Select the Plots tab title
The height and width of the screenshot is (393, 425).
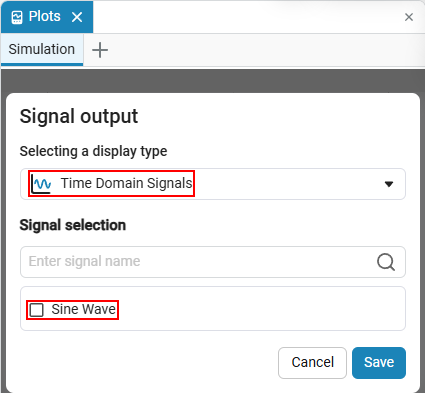[x=44, y=16]
